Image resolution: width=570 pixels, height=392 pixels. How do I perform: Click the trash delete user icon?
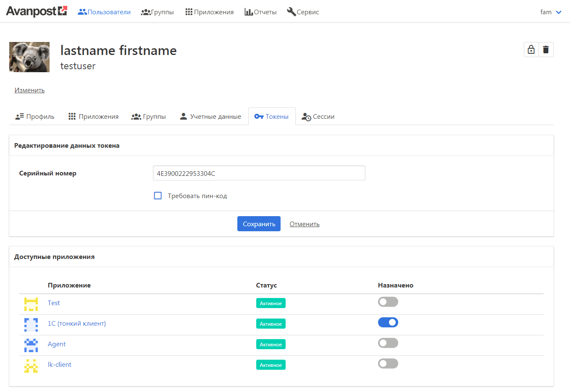click(x=546, y=50)
